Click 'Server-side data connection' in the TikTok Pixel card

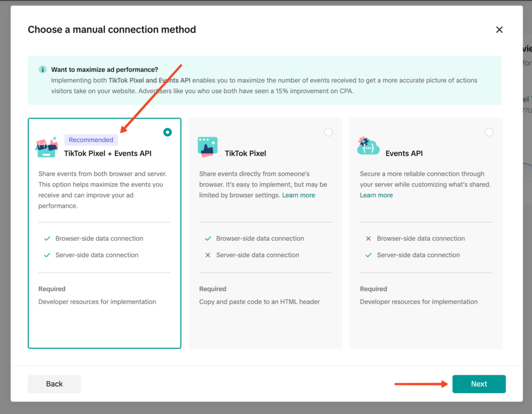tap(258, 255)
